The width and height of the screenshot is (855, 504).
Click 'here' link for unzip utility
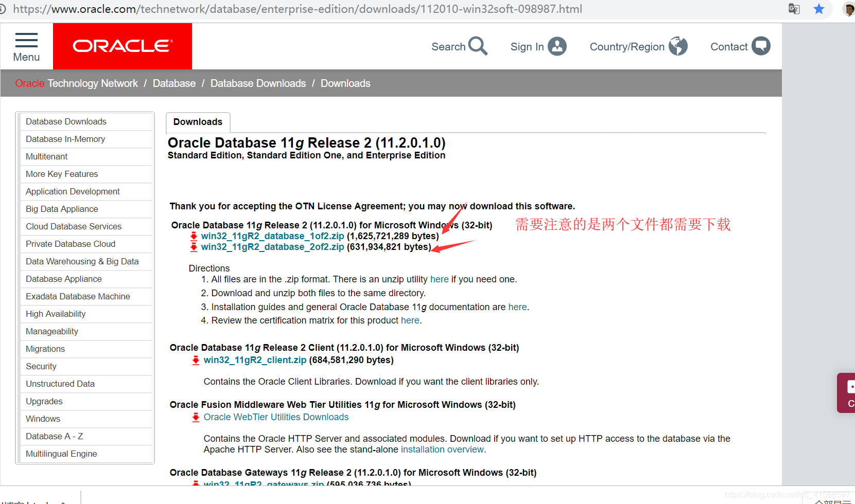(440, 279)
